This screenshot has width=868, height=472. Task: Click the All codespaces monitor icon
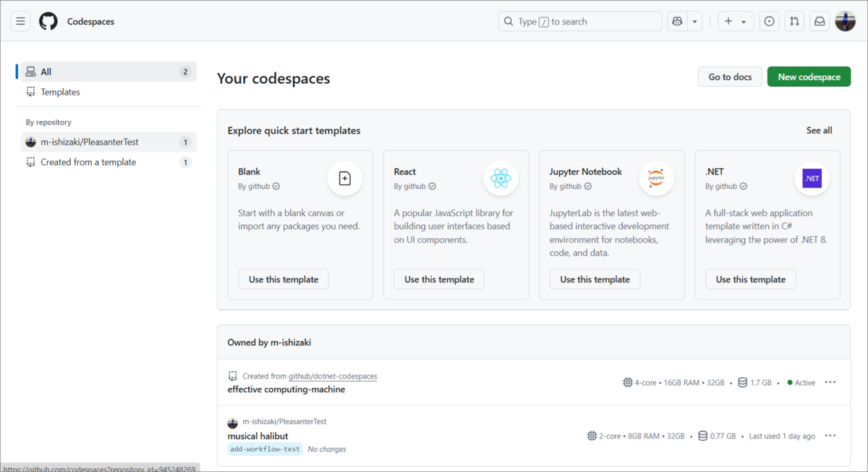click(x=30, y=72)
